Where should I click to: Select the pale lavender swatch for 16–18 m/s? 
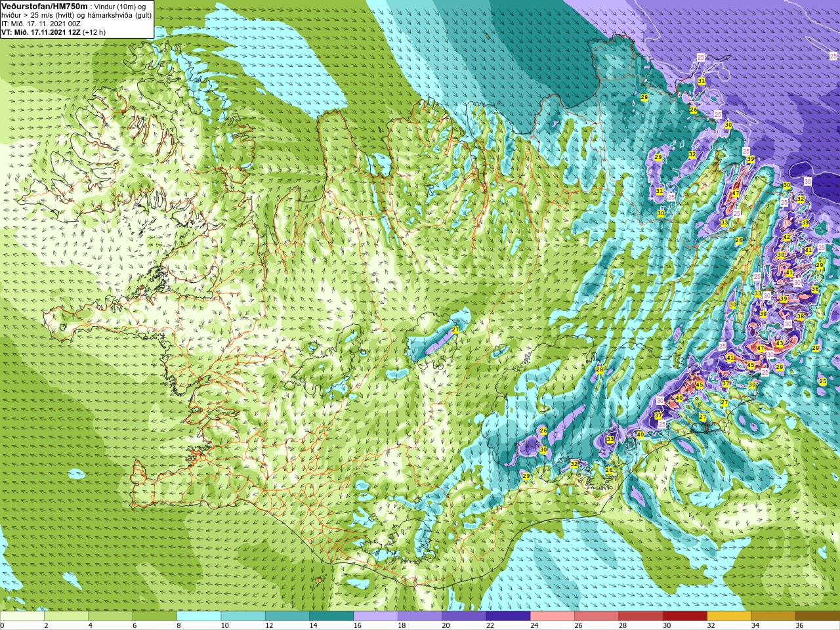(375, 616)
